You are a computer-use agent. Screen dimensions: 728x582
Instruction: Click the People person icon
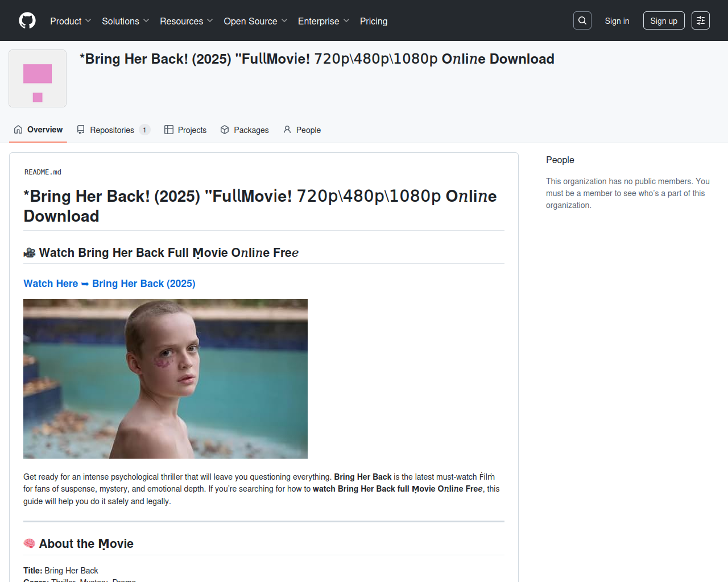click(x=287, y=130)
